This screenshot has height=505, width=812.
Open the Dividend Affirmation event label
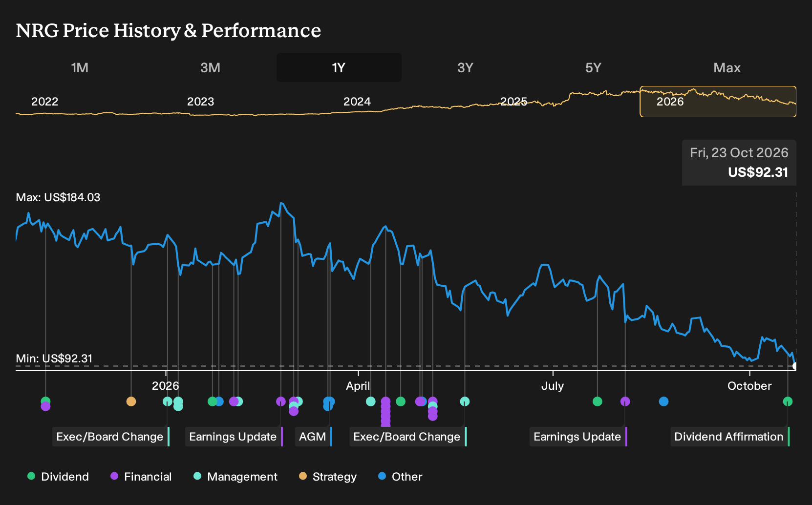click(x=730, y=437)
